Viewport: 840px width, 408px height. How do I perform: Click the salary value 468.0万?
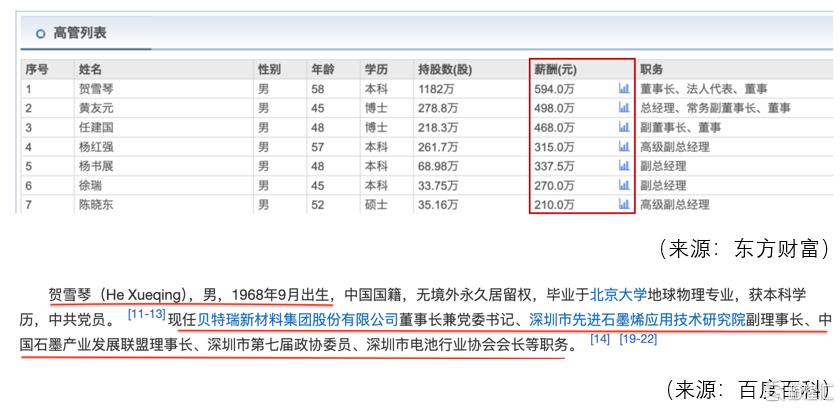click(554, 127)
